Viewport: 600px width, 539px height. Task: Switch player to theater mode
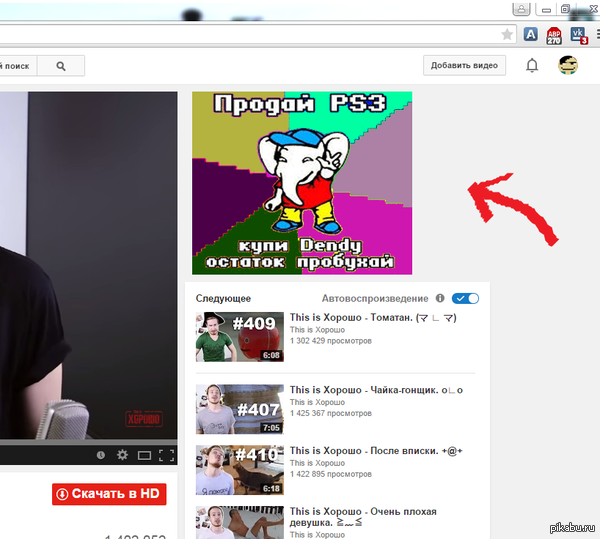point(145,455)
